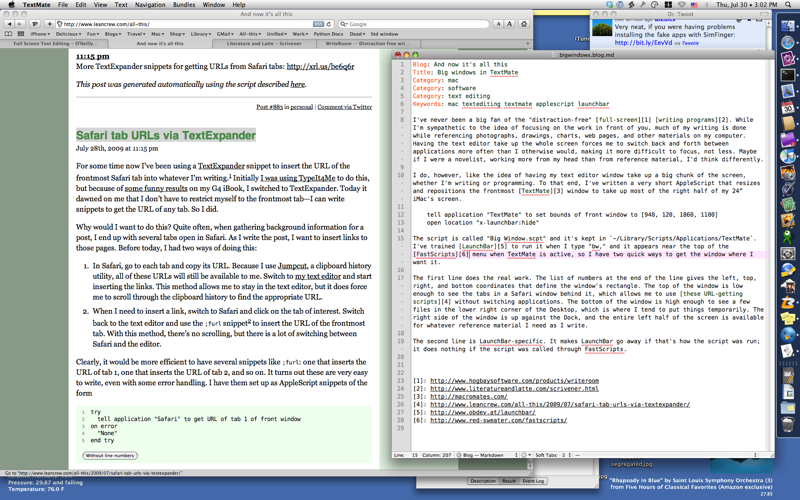Change Soft Tabs size dropdown
This screenshot has width=800, height=500.
[x=555, y=455]
